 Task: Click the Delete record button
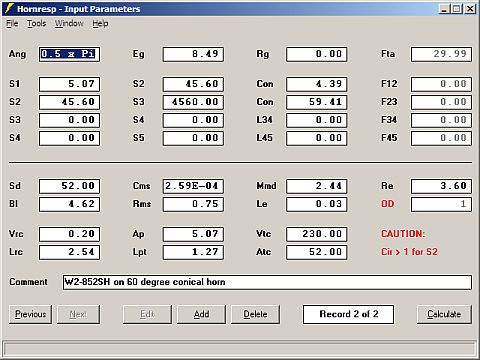pos(255,314)
